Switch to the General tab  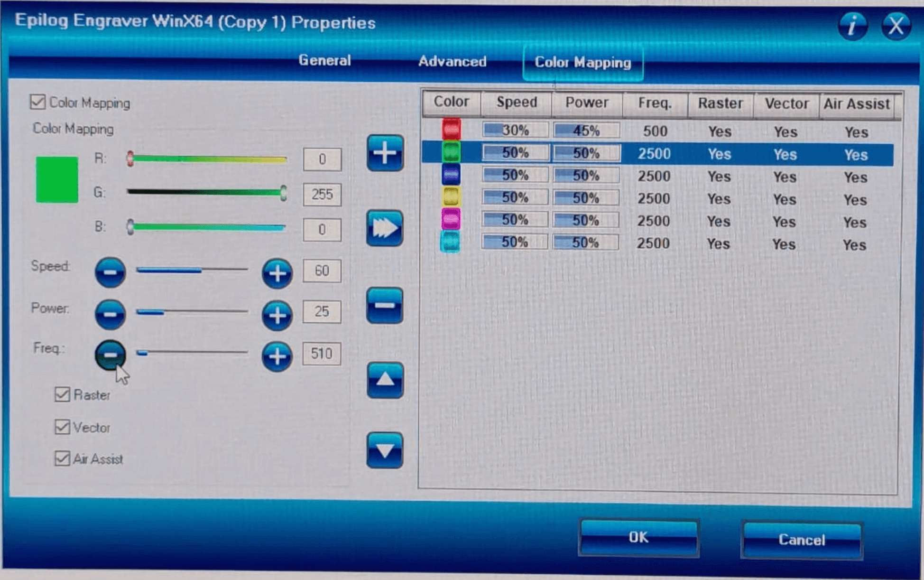325,60
